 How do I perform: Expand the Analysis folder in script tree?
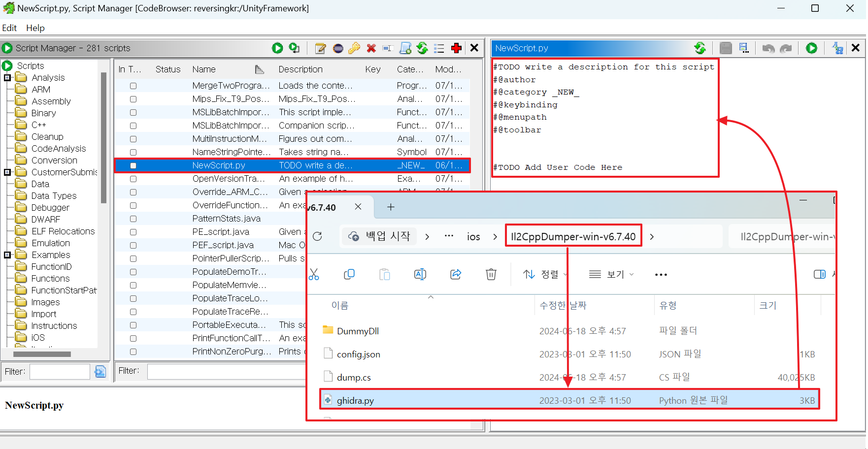(x=7, y=78)
